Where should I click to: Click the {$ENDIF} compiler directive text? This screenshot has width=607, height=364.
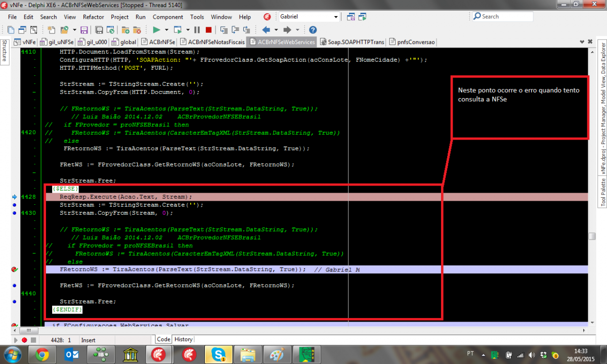pos(67,309)
